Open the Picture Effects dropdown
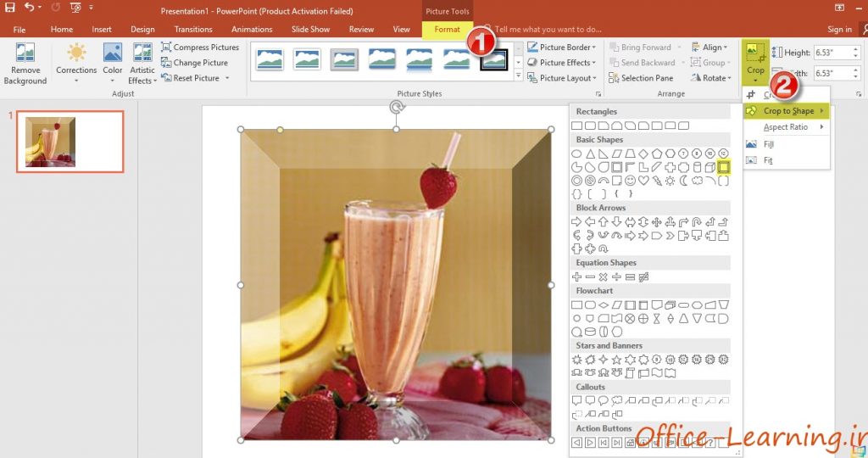The height and width of the screenshot is (458, 868). point(561,63)
